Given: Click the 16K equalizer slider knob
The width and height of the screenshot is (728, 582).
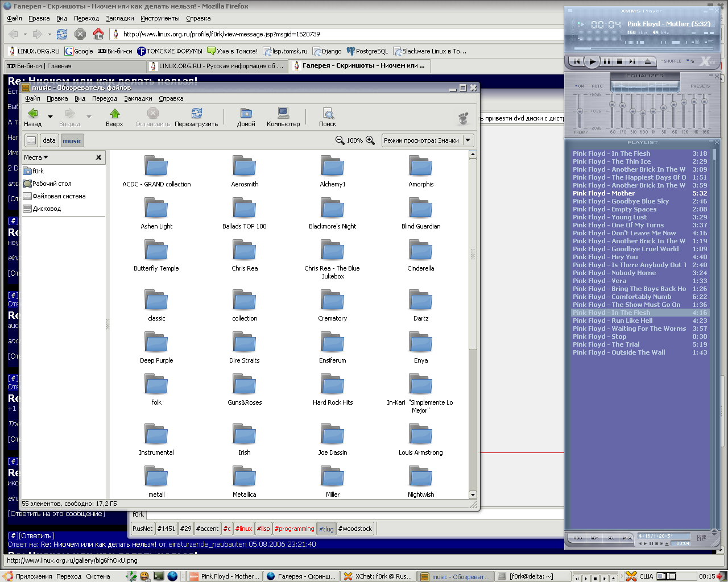Looking at the screenshot, I should [705, 102].
